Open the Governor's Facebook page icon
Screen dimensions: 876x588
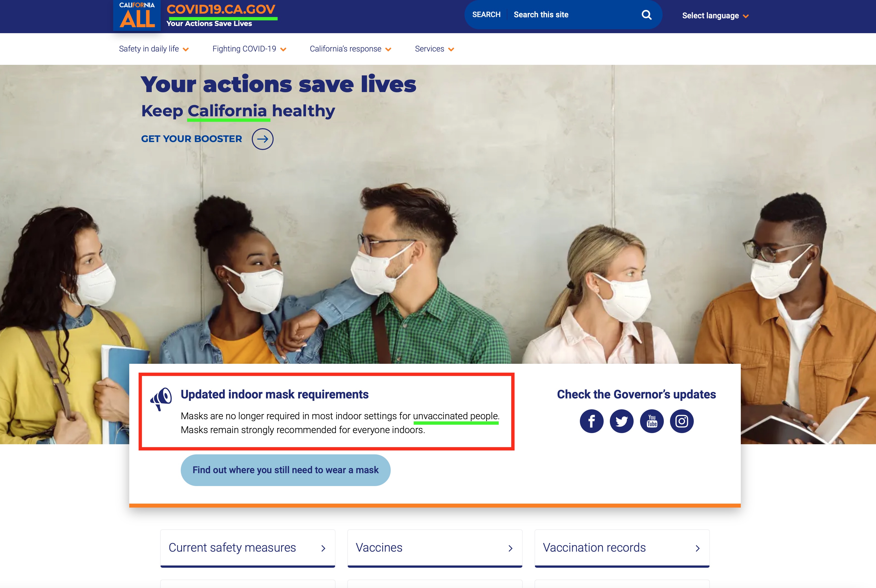pyautogui.click(x=591, y=421)
